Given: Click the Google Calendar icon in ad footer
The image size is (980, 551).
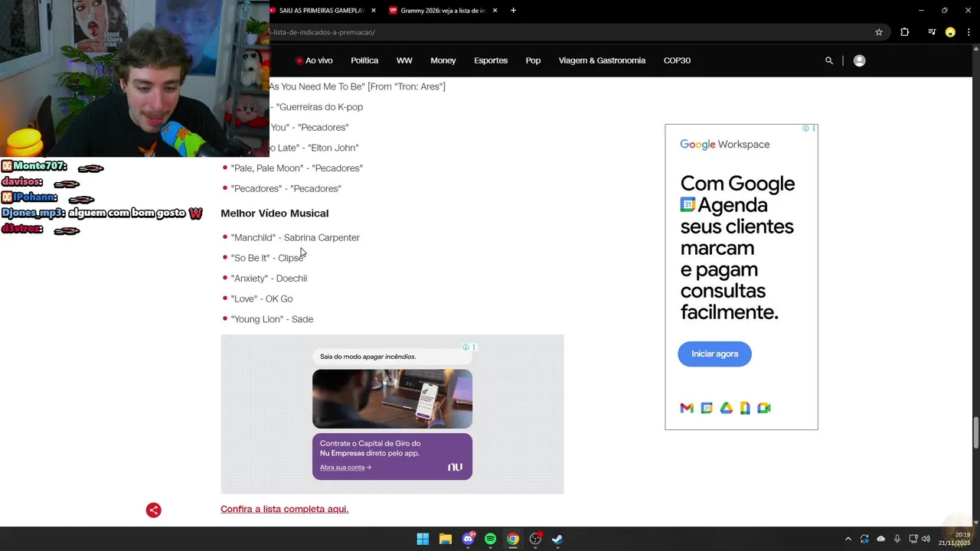Looking at the screenshot, I should [707, 408].
